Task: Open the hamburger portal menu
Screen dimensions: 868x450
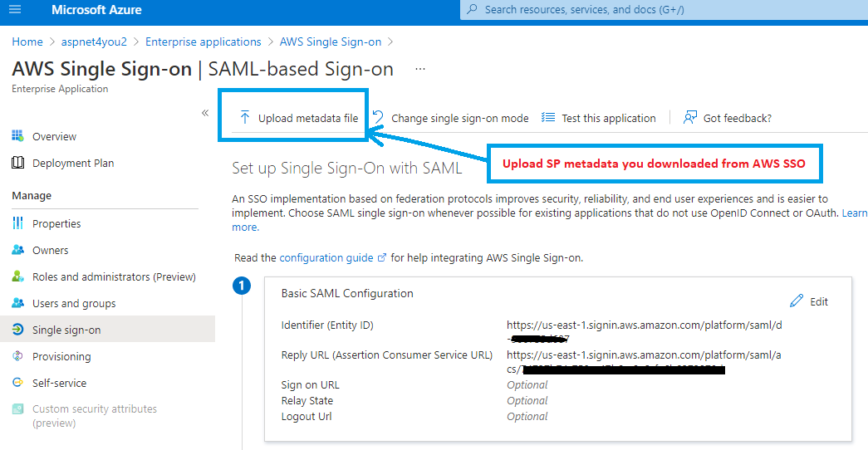Action: [x=16, y=10]
